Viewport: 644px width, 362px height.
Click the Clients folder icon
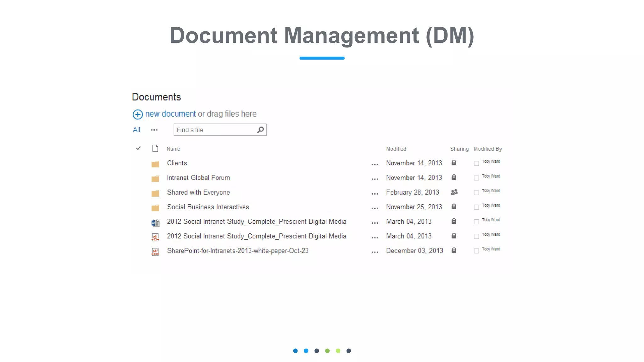155,164
